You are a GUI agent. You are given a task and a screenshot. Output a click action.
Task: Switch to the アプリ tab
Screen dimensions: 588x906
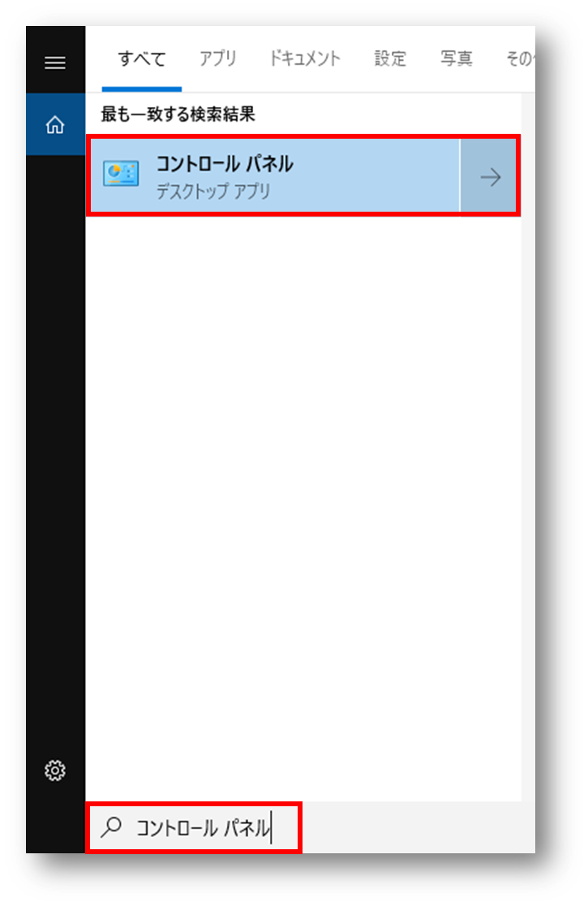(x=218, y=58)
